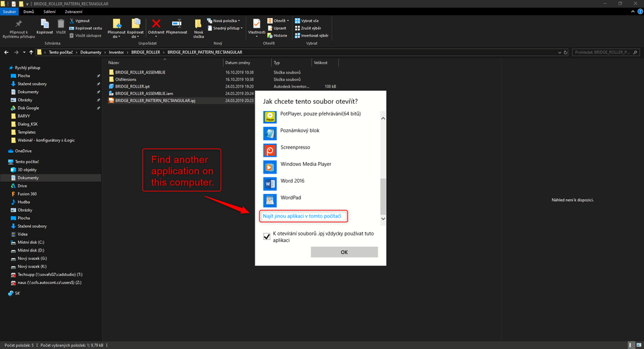Sort by the Datum změny column header
The image size is (644, 349).
pyautogui.click(x=237, y=63)
